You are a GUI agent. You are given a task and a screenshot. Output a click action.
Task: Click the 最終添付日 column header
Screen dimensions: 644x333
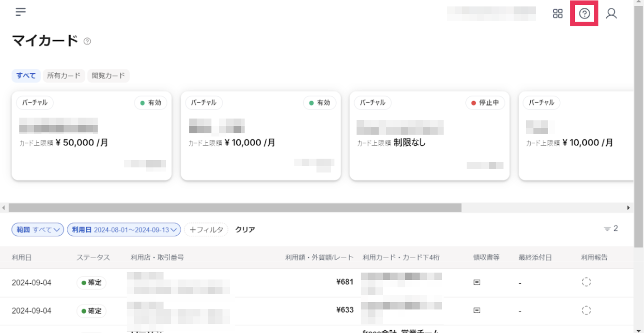(535, 257)
